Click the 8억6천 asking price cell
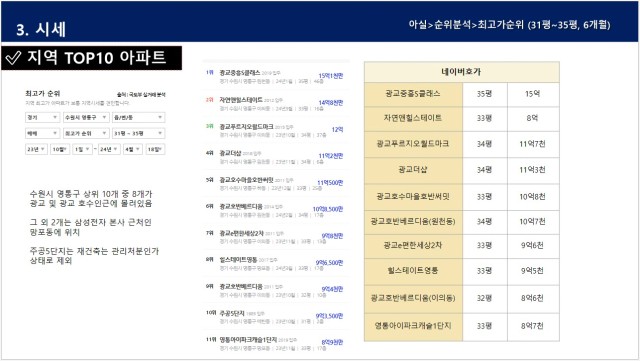Screen dimensions: 640x361 tap(533, 299)
